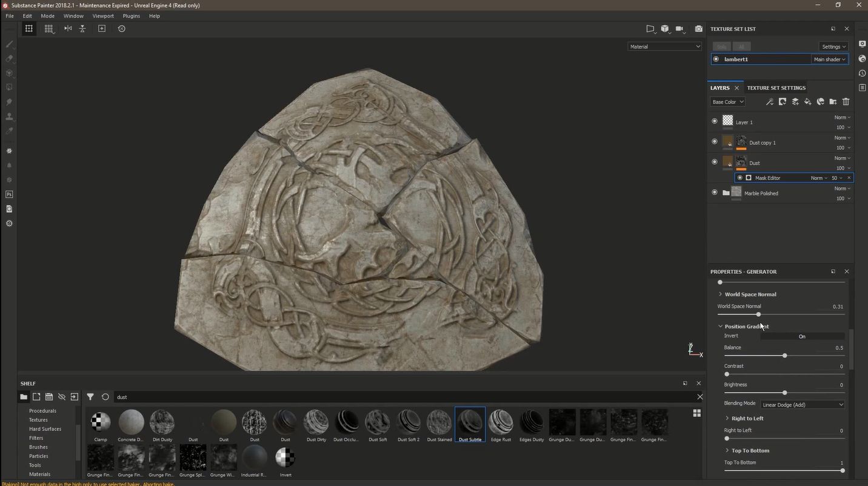868x486 pixels.
Task: Add a folder using layers toolbar icon
Action: 833,102
